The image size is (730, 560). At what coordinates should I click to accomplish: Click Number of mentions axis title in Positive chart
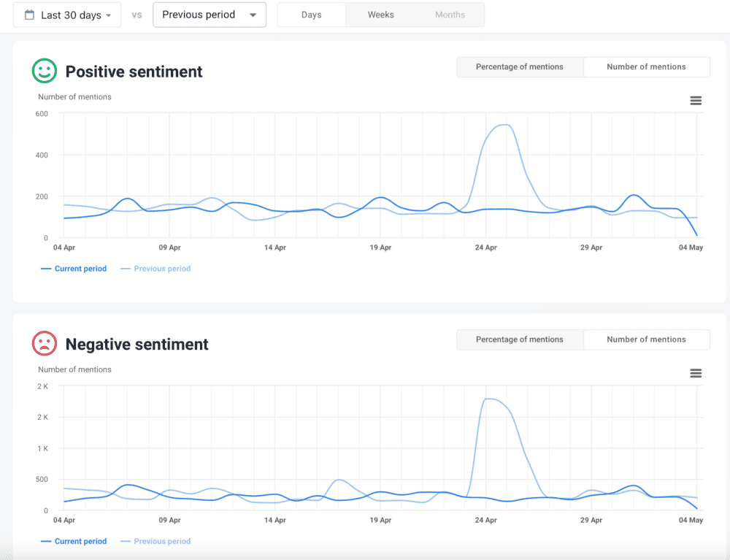[x=74, y=97]
